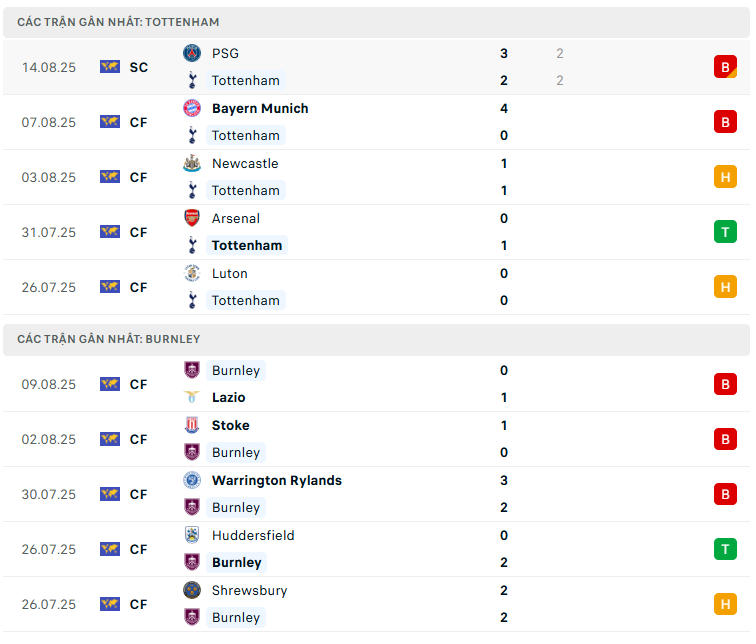Click the orange H badge for Newcastle match

pos(725,177)
